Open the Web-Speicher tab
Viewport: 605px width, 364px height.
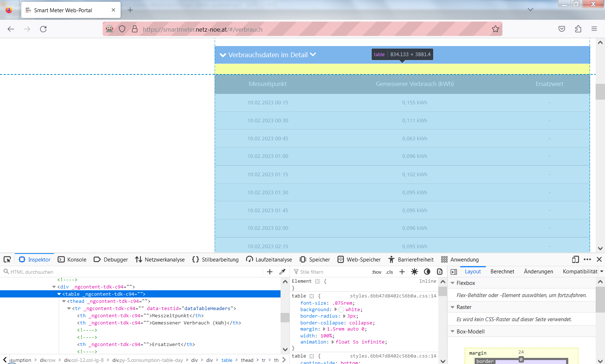click(359, 259)
